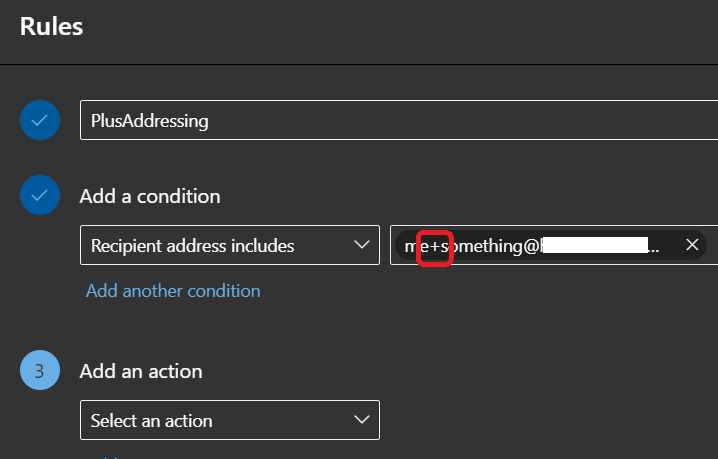
Task: Click the Add an action heading
Action: click(141, 371)
